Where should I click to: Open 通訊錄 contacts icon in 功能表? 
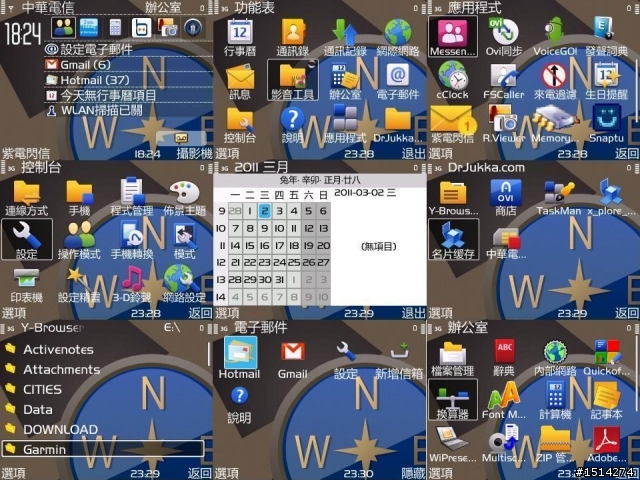[x=293, y=31]
